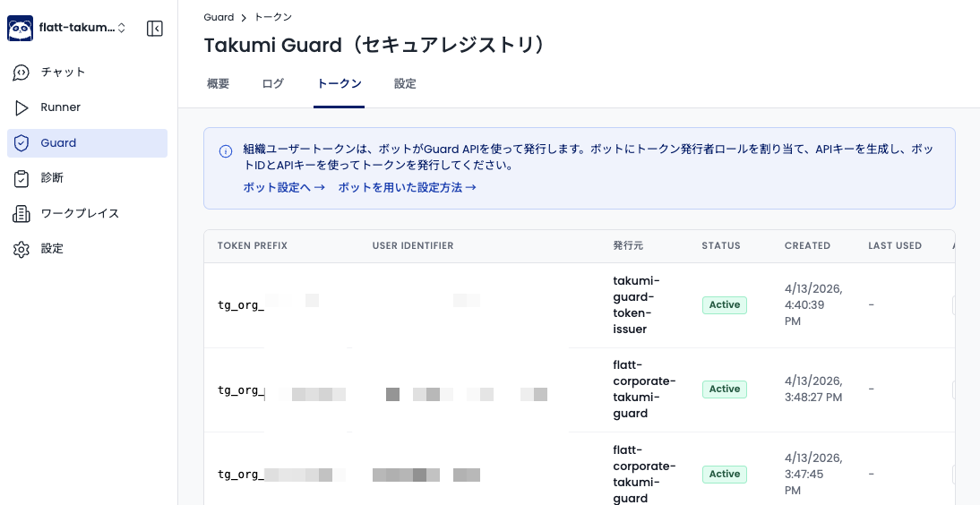Click the chat bubble icon
Viewport: 980px width, 505px height.
(x=21, y=73)
